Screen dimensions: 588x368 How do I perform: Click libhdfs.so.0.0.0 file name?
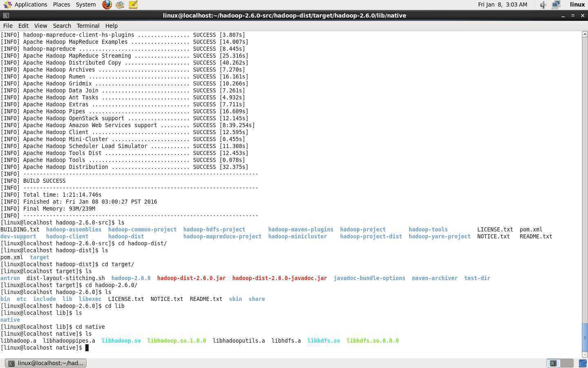click(x=372, y=341)
